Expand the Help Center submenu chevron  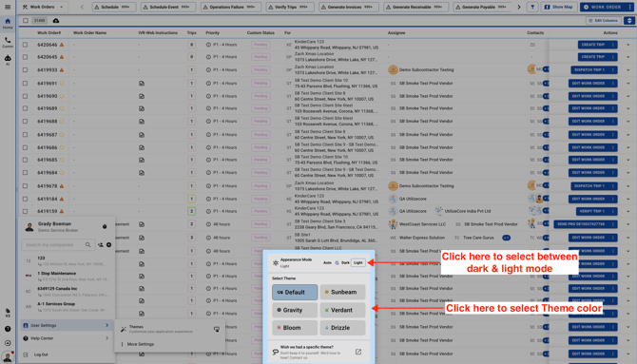(x=106, y=338)
